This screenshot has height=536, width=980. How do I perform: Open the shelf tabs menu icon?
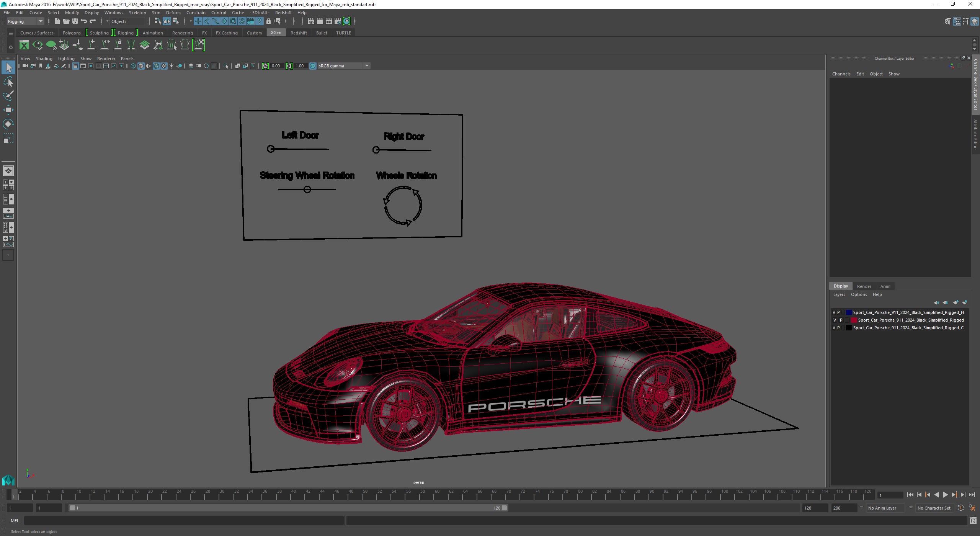pyautogui.click(x=11, y=34)
